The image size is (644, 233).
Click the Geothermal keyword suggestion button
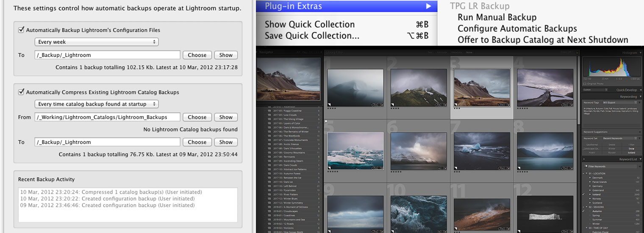point(591,144)
